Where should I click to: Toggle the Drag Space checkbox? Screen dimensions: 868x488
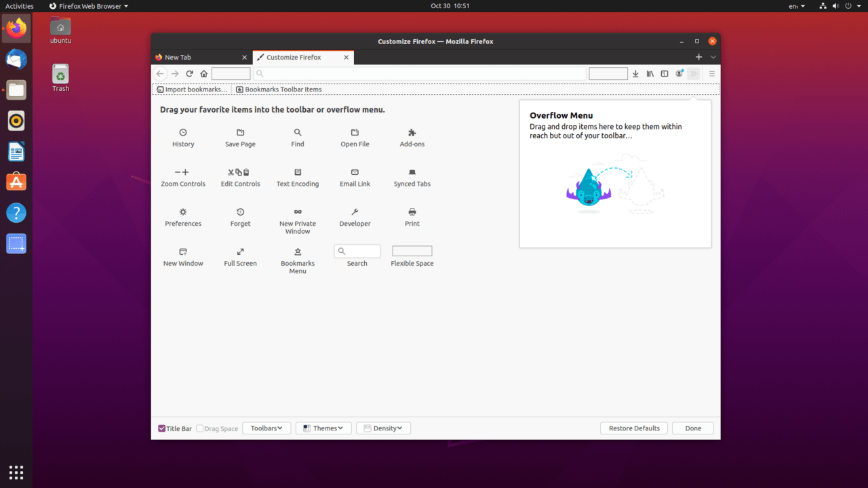tap(200, 428)
